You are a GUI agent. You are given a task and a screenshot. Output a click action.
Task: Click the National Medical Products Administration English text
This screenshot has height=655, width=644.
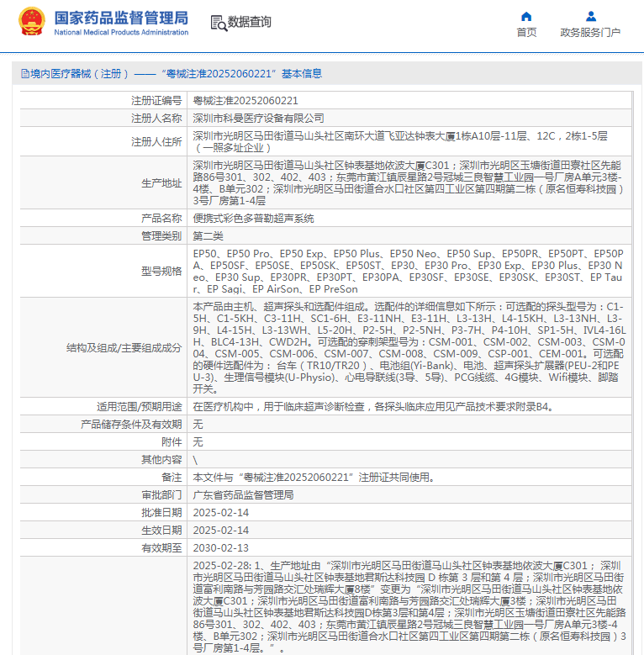pos(121,32)
